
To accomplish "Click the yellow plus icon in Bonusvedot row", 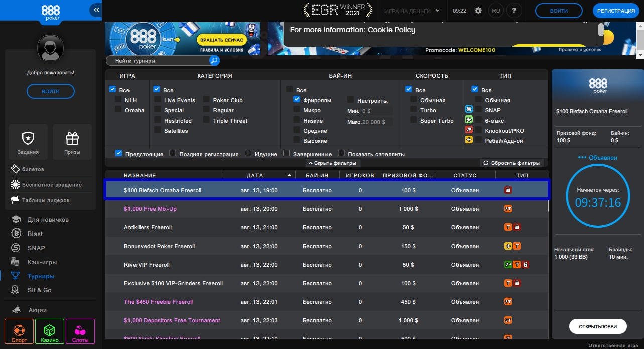I will [x=508, y=246].
